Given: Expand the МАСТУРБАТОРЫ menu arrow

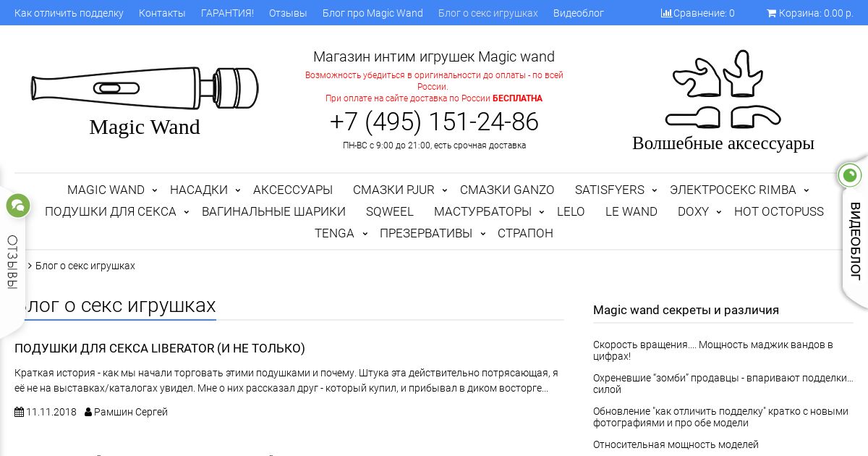Looking at the screenshot, I should tap(541, 212).
